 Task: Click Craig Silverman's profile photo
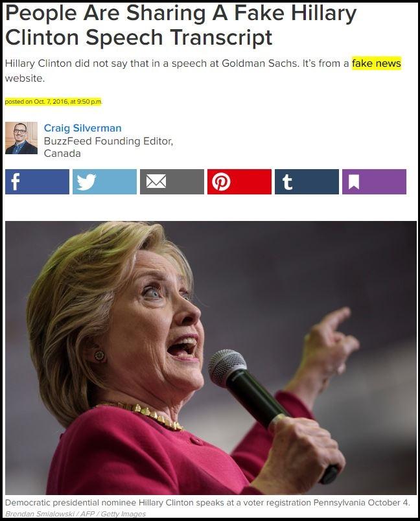tap(21, 138)
